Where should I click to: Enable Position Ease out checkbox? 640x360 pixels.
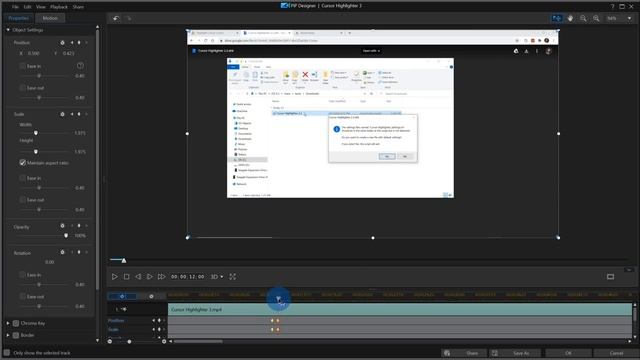click(22, 88)
